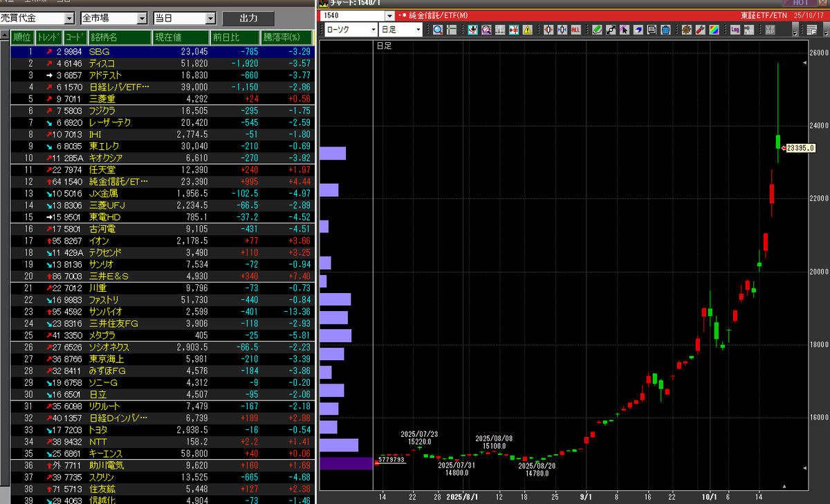Viewport: 830px width, 504px height.
Task: Select the 三井E&S row
Action: pos(162,276)
